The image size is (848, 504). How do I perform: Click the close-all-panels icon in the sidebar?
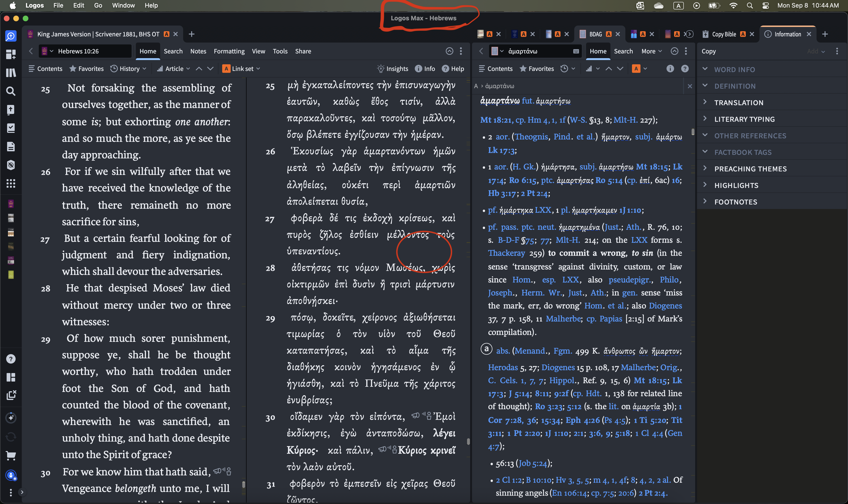[x=11, y=395]
